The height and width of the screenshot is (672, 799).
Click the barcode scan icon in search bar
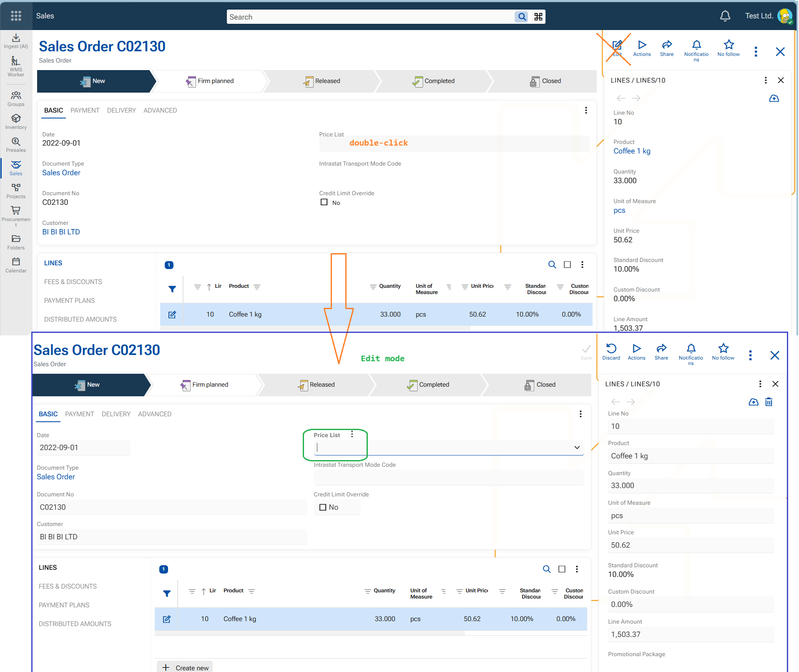pos(538,17)
